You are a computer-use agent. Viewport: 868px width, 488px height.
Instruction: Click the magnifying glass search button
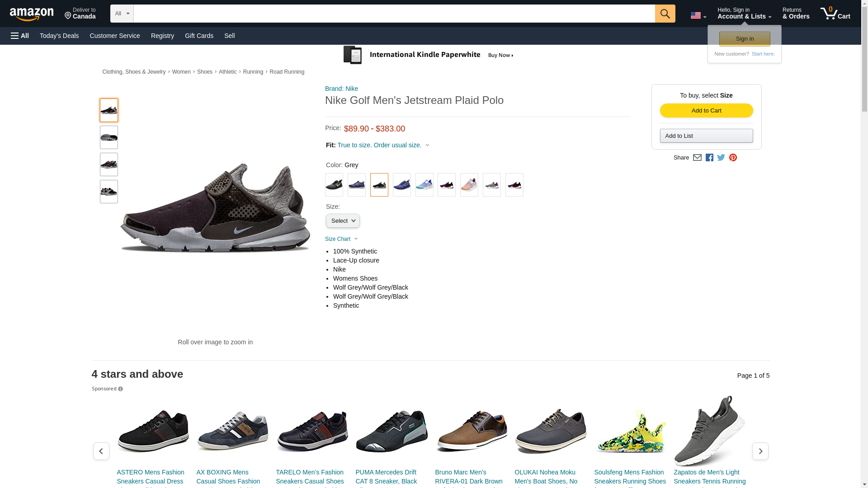665,14
